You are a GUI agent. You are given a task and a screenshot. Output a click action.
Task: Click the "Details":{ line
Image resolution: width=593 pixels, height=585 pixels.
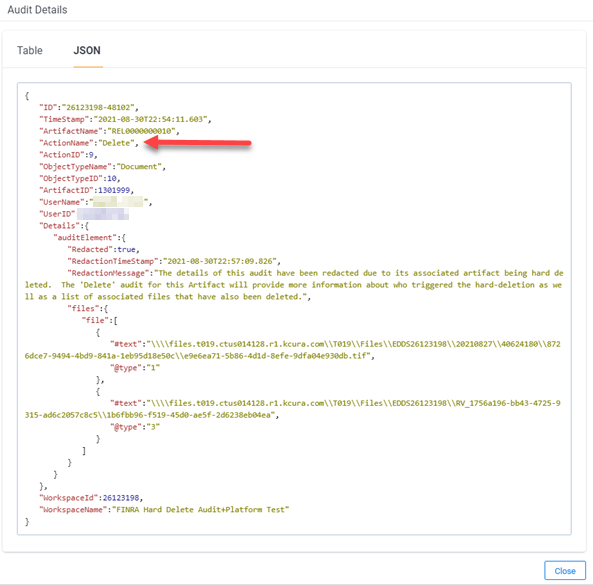pyautogui.click(x=64, y=226)
